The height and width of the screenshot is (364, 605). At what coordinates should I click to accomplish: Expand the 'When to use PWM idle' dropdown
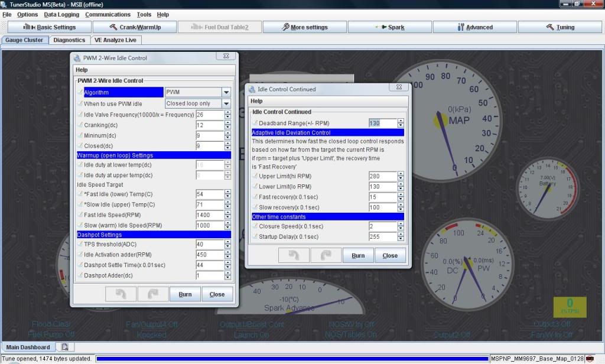(226, 103)
